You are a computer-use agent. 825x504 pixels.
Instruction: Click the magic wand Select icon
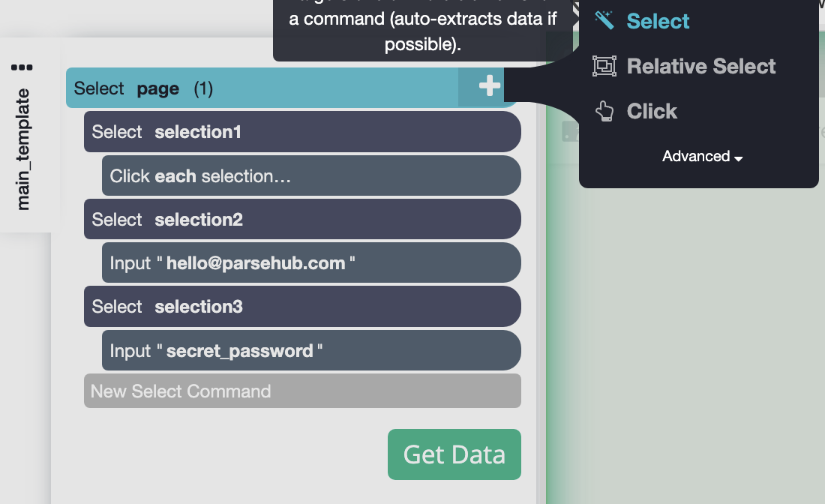coord(604,21)
